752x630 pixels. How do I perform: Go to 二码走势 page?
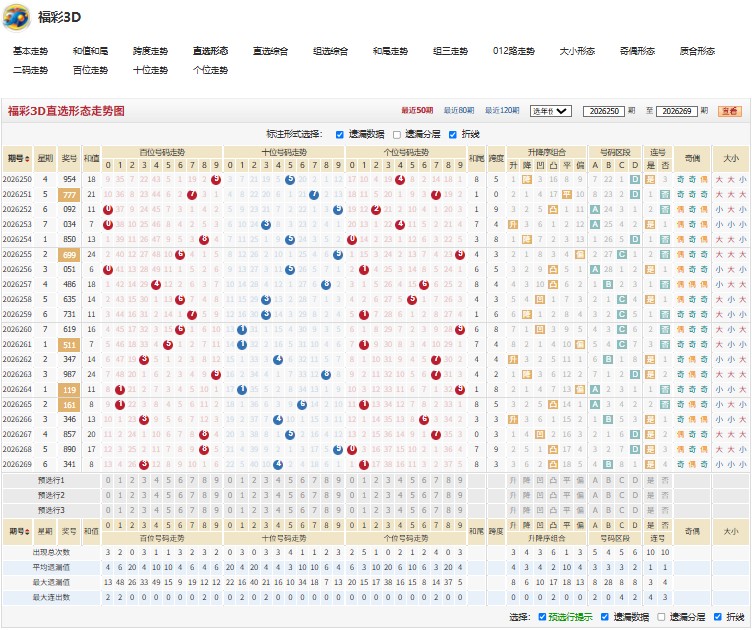point(30,70)
